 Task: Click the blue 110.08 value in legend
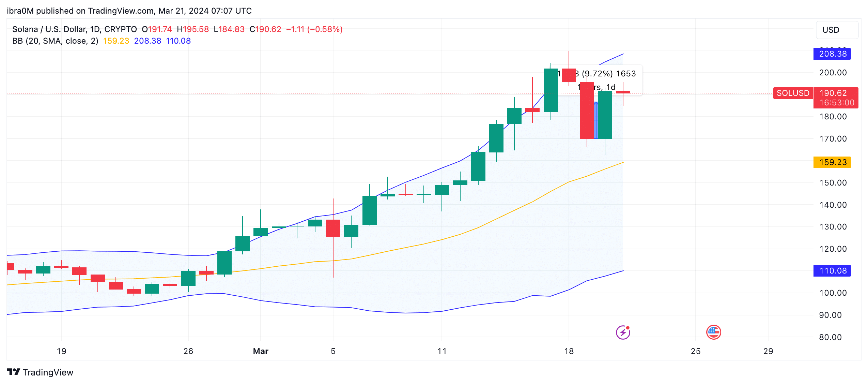click(178, 41)
